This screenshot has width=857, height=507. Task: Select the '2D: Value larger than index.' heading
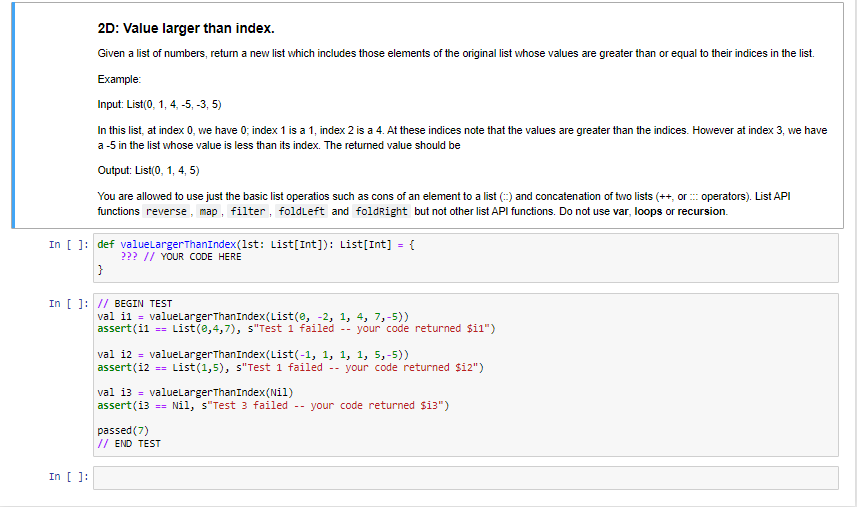(186, 28)
